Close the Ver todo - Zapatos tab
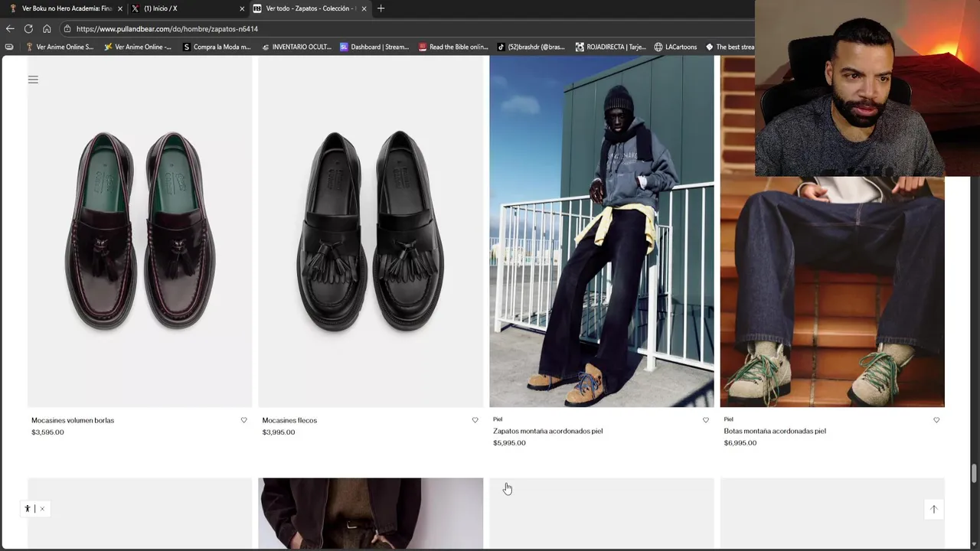Viewport: 980px width, 551px height. point(364,8)
